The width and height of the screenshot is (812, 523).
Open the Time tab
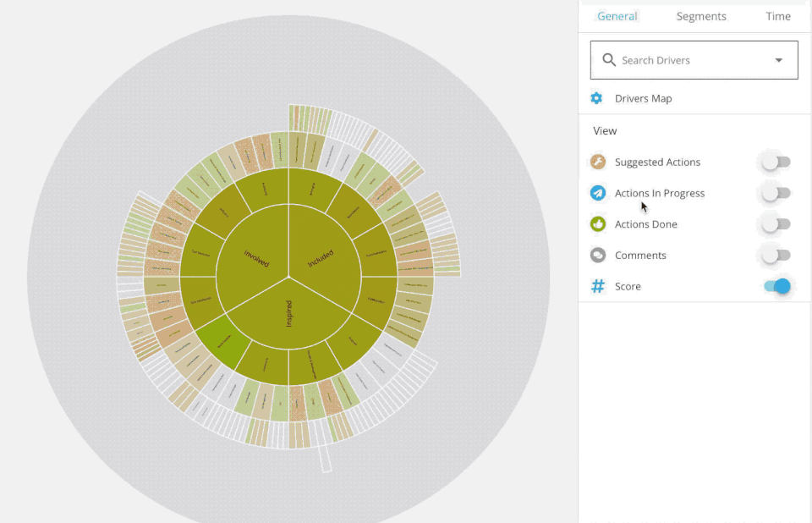(x=778, y=16)
